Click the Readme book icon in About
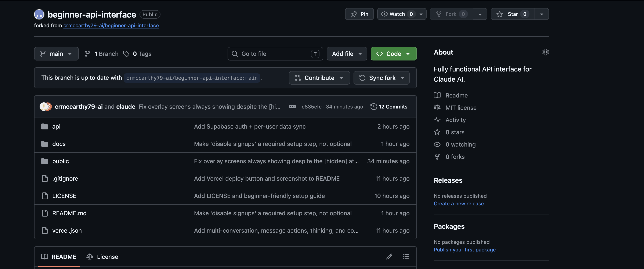The image size is (644, 269). tap(437, 95)
